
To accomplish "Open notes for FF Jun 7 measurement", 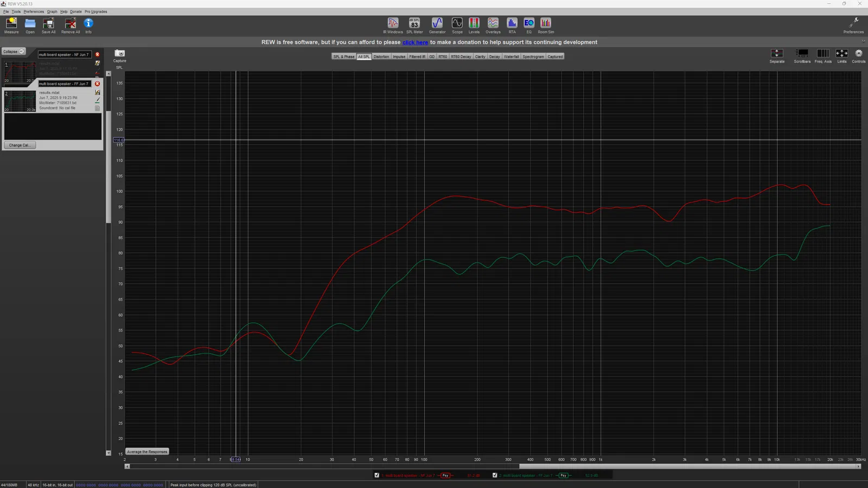I will click(98, 108).
